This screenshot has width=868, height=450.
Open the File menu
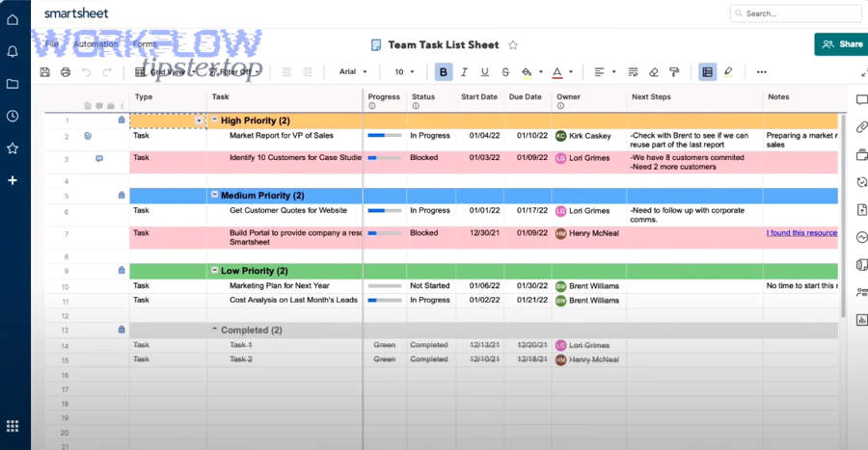pyautogui.click(x=52, y=44)
